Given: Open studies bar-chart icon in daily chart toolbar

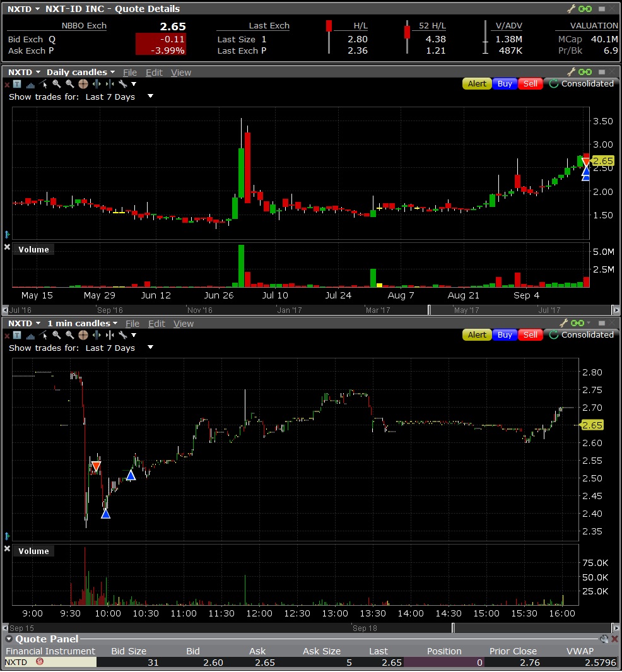Looking at the screenshot, I should (30, 84).
